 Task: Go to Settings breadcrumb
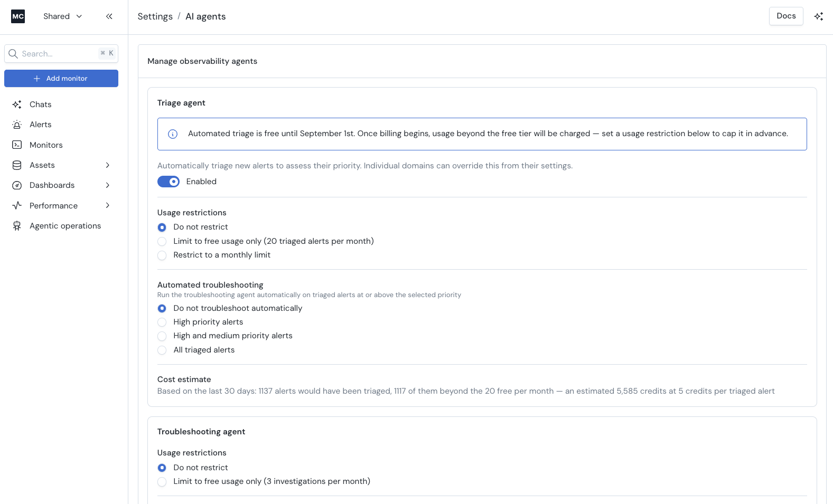click(x=155, y=16)
